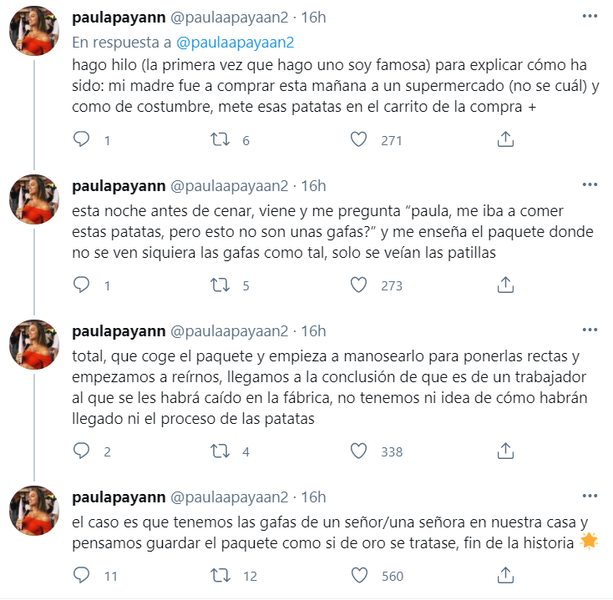Reply to the tweet starting "hago hilo"
This screenshot has width=613, height=600.
pyautogui.click(x=81, y=141)
